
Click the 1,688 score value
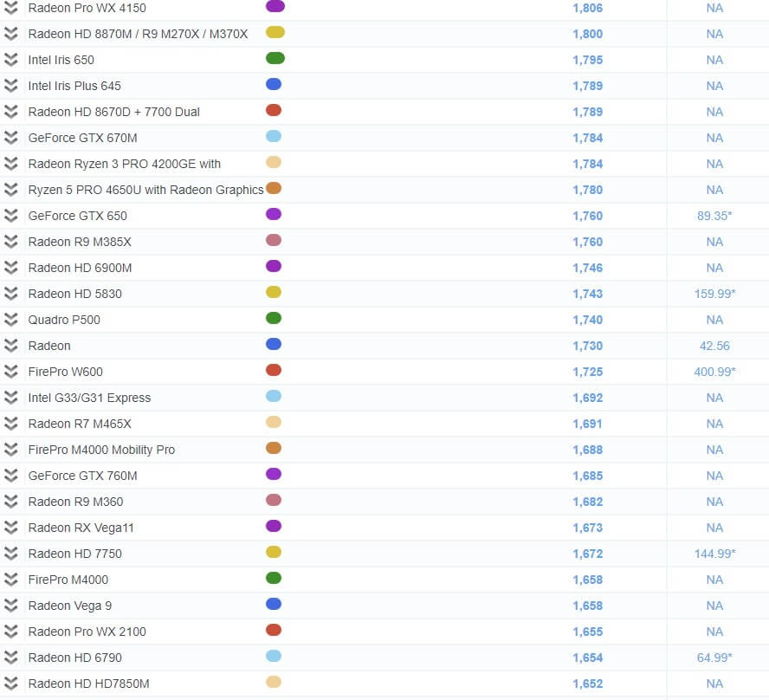(x=587, y=450)
